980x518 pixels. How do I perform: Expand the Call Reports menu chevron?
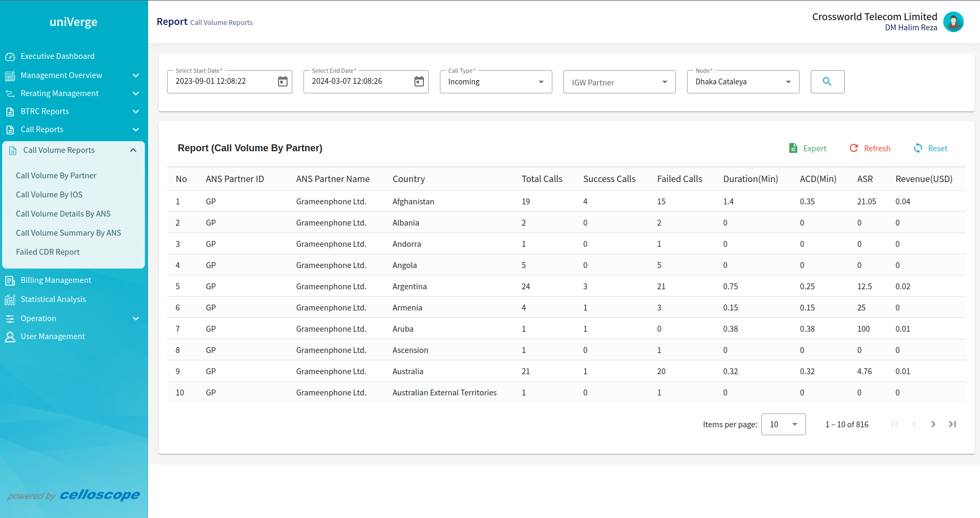(136, 129)
